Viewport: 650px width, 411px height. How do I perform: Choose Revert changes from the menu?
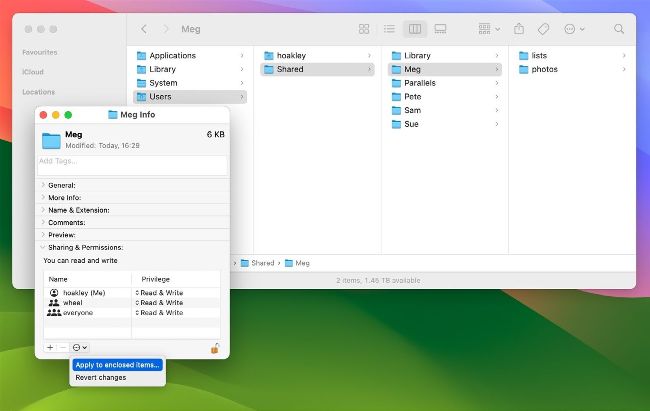[101, 378]
